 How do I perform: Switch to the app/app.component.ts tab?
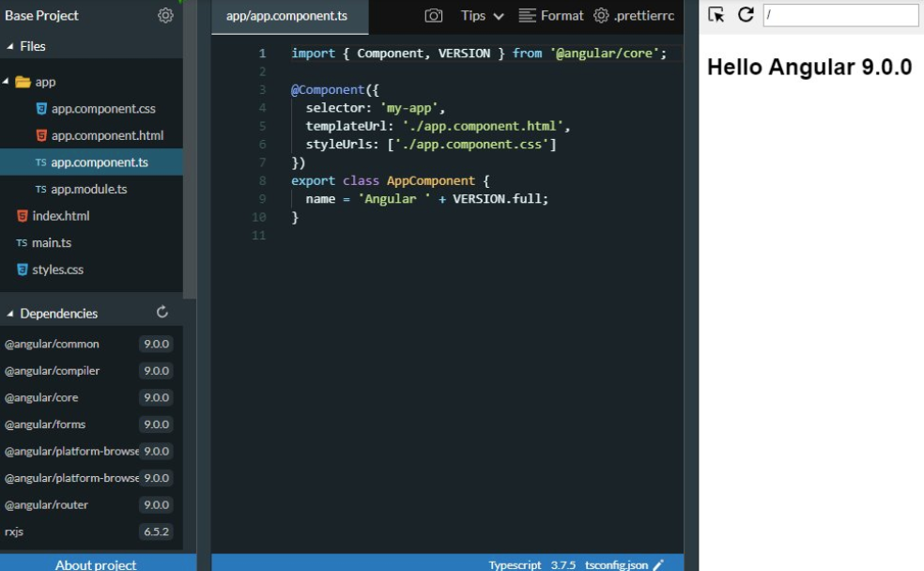pos(287,15)
